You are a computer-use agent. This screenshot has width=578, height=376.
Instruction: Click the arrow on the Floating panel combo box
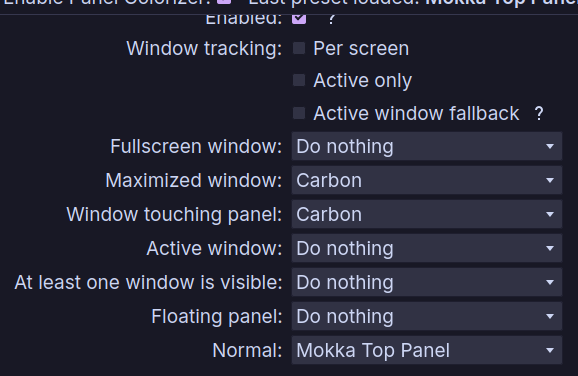click(550, 316)
